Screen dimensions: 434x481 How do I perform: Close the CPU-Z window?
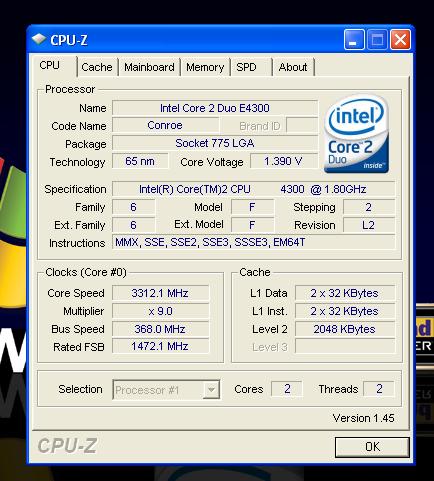pos(400,40)
